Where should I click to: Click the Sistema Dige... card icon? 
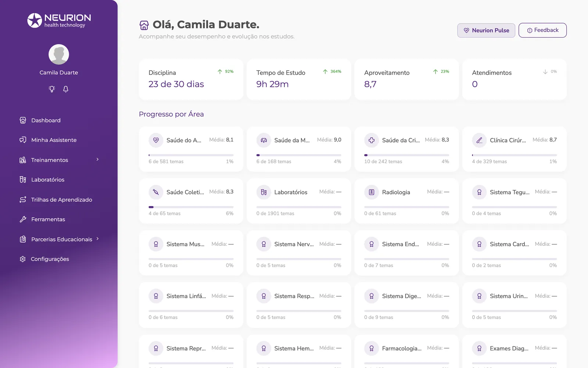coord(372,296)
